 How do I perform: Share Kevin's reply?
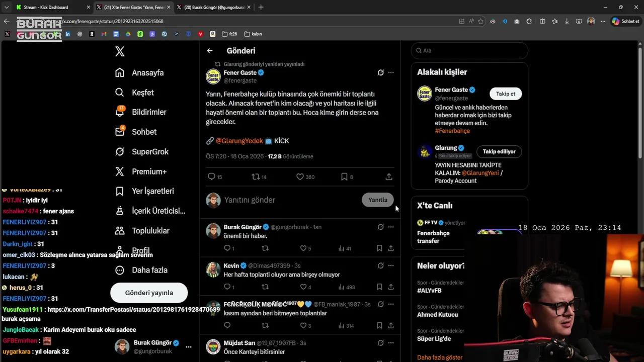click(x=391, y=287)
